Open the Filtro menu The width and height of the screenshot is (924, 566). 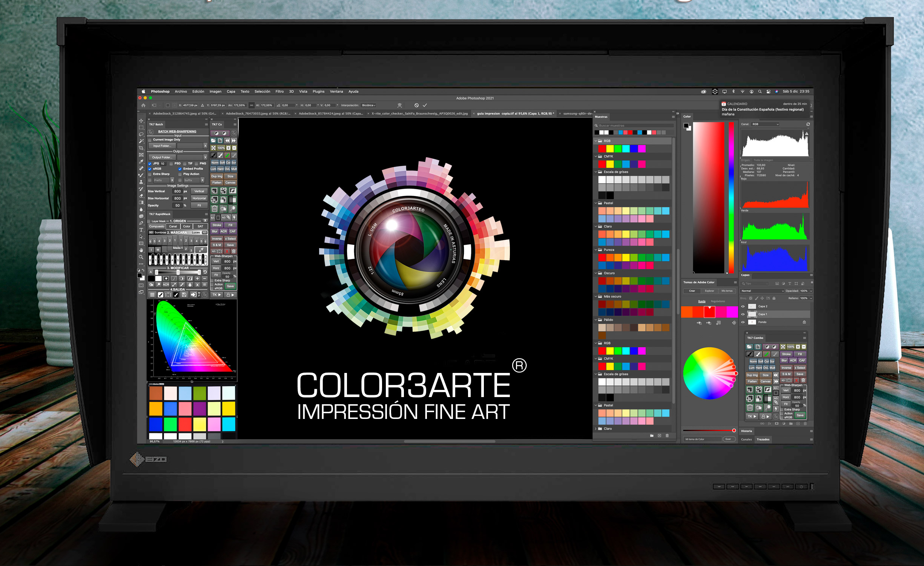pos(279,92)
